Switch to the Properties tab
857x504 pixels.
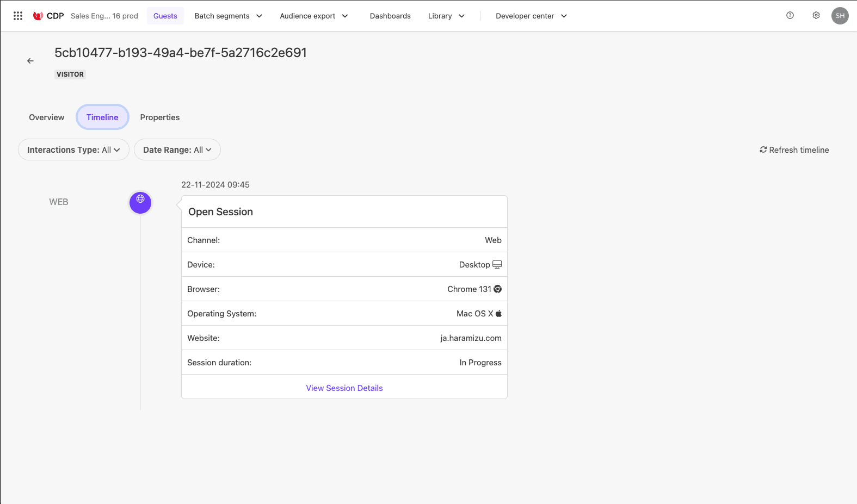tap(160, 117)
